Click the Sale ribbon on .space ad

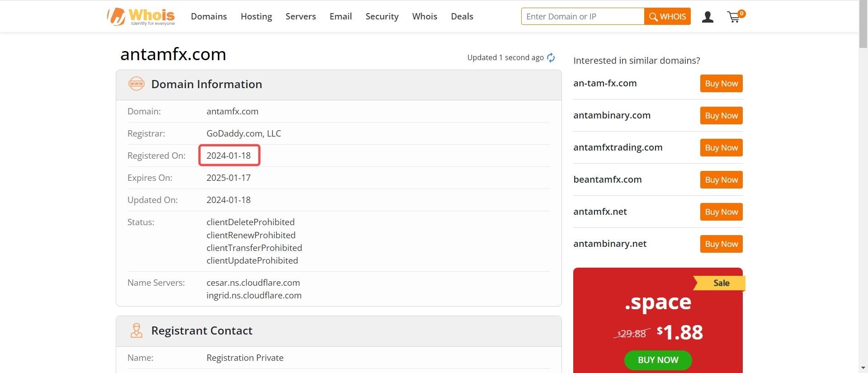(720, 283)
